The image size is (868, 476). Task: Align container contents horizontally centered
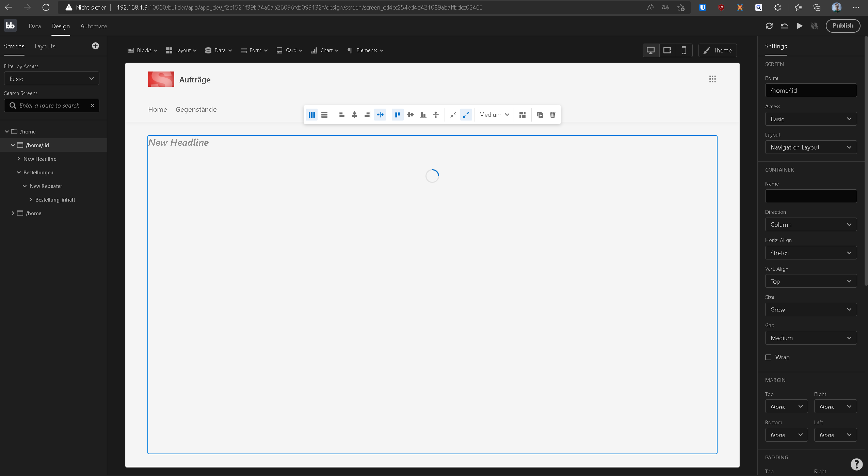[354, 115]
